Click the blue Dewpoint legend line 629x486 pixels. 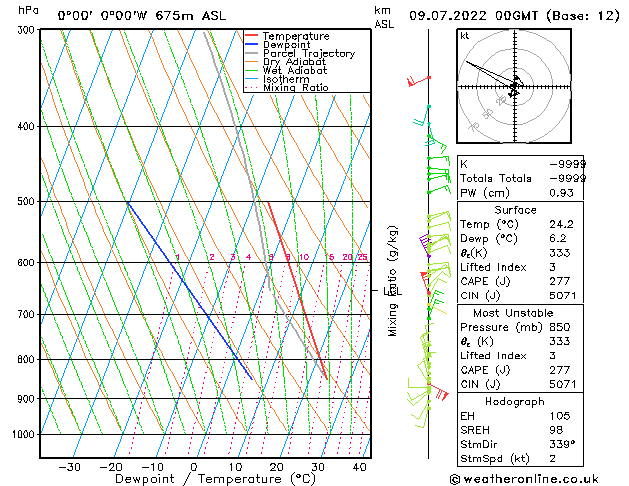pos(251,44)
